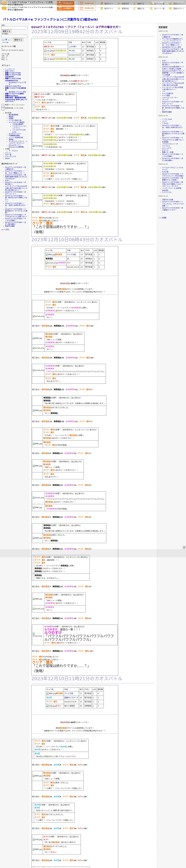Open the バトロイ駄弁り板 link
The width and height of the screenshot is (186, 868).
tap(15, 120)
